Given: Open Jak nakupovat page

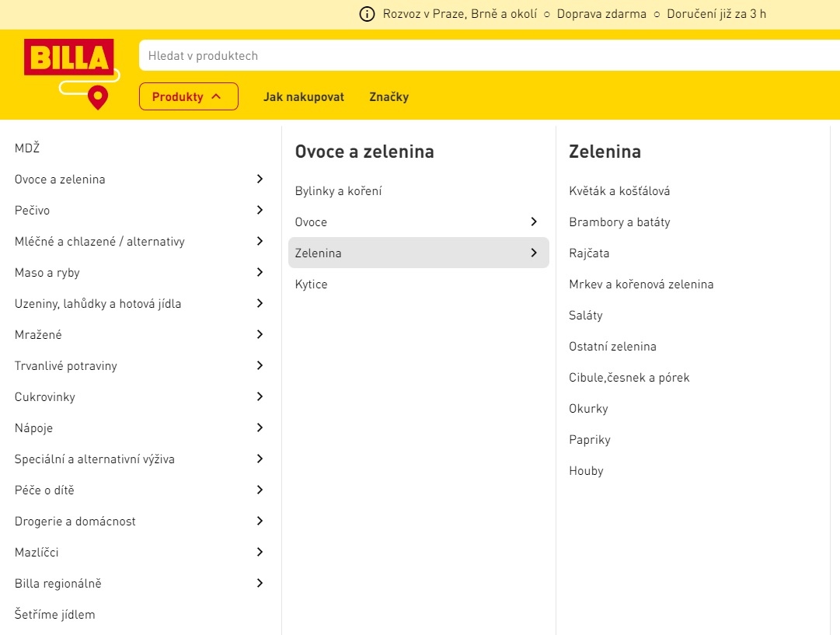Looking at the screenshot, I should [x=304, y=97].
